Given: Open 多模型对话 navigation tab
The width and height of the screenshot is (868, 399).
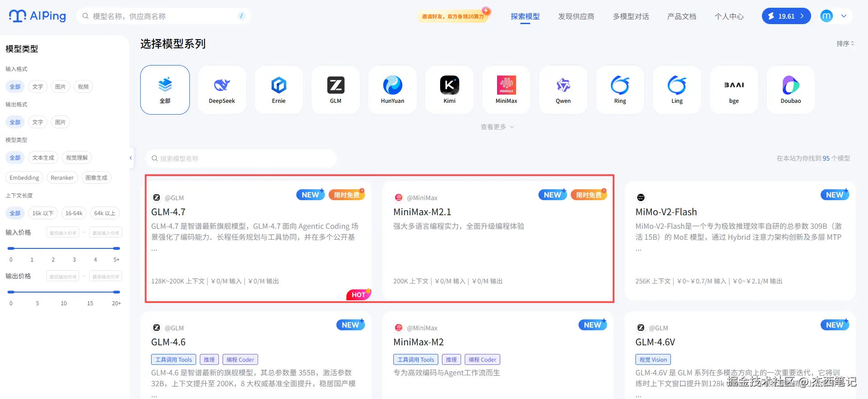Looking at the screenshot, I should coord(631,16).
